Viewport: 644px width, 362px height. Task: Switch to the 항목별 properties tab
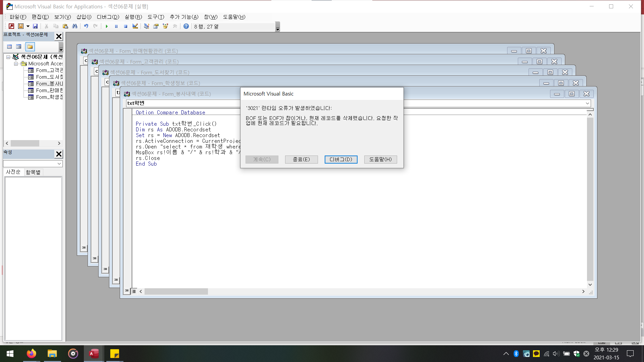point(33,172)
